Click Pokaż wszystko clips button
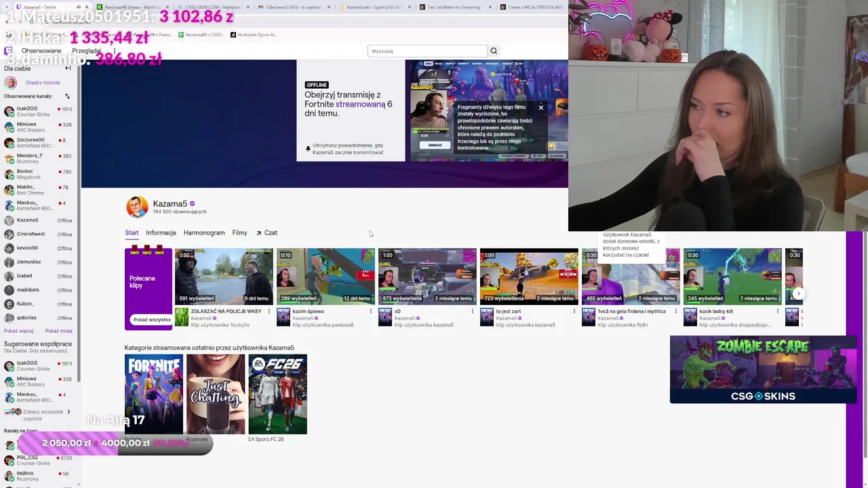Image resolution: width=868 pixels, height=488 pixels. tap(152, 319)
